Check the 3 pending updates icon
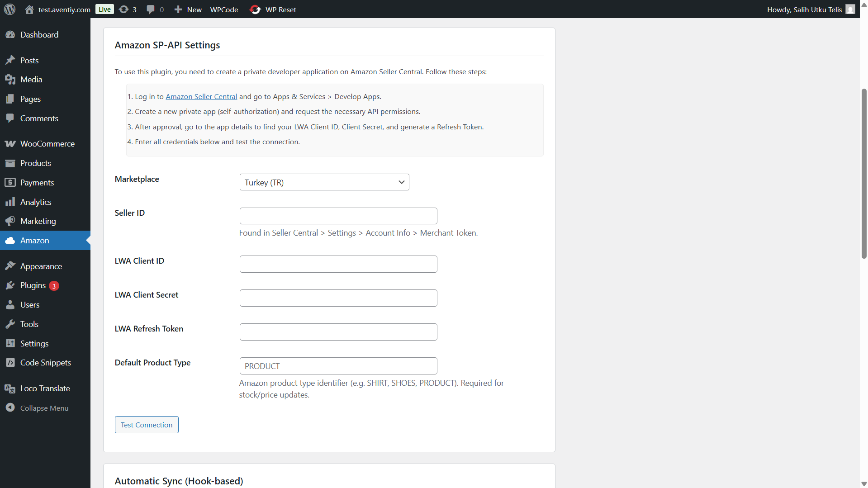Image resolution: width=868 pixels, height=488 pixels. click(127, 9)
